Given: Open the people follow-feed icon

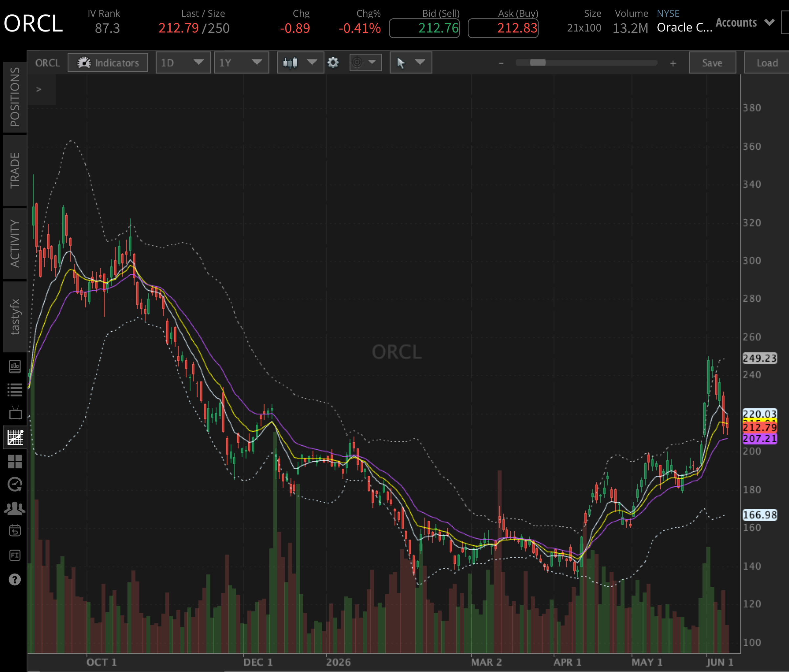Looking at the screenshot, I should tap(15, 508).
